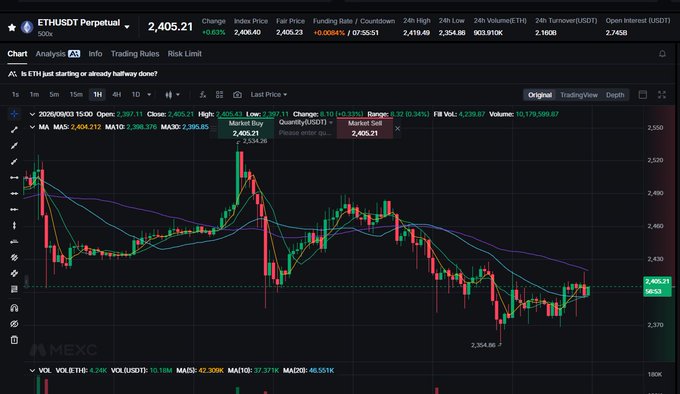Click the green current price label on axis
The height and width of the screenshot is (394, 680).
657,287
